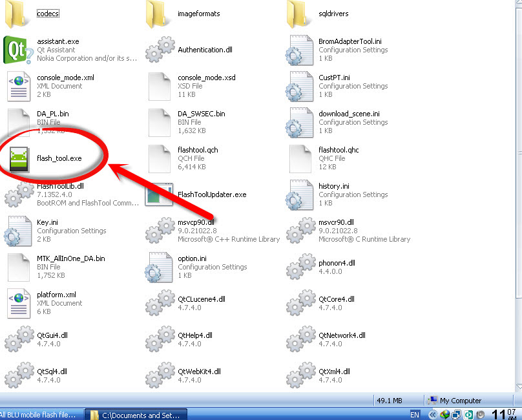Screen dimensions: 522x420
Task: Select the DA_SWSEC.bin file icon
Action: (160, 123)
